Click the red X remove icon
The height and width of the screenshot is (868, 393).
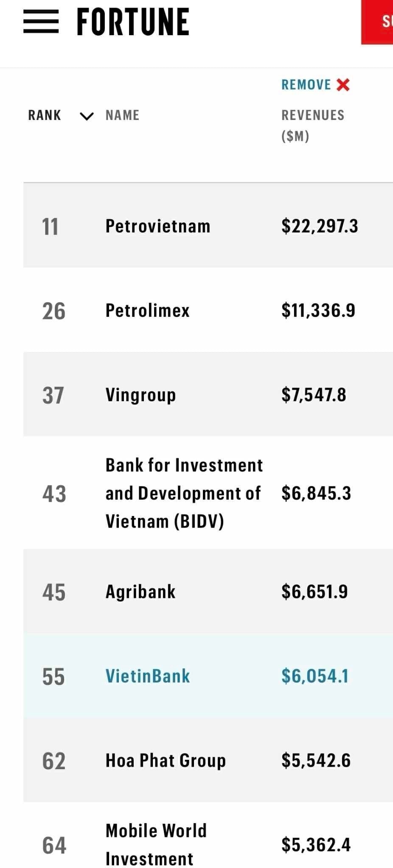tap(343, 85)
